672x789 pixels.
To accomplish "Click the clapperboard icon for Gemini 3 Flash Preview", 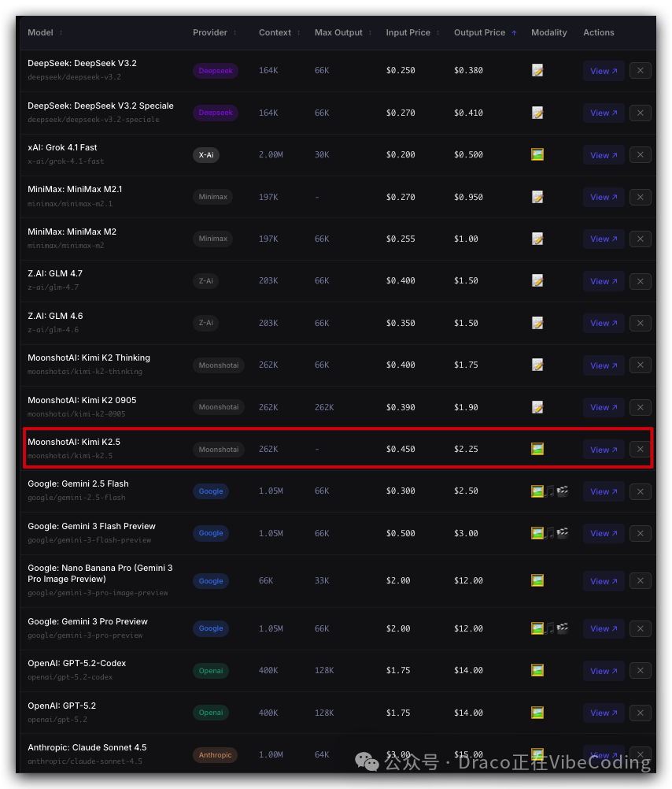I will [x=563, y=533].
